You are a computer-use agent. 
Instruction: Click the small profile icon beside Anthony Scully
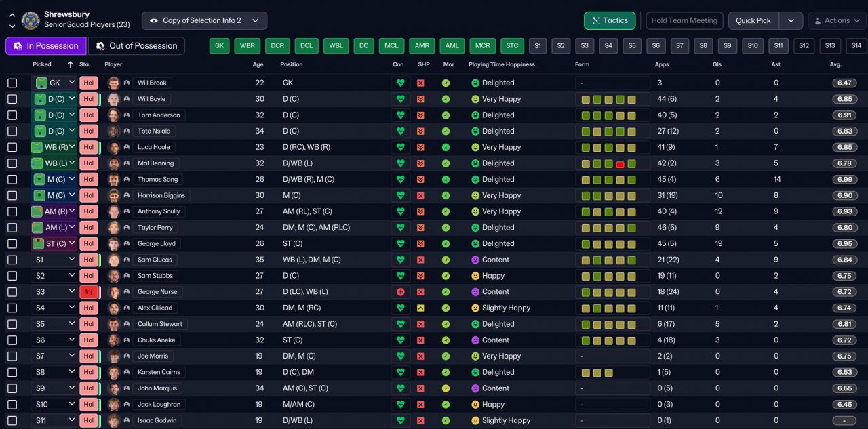coord(126,211)
